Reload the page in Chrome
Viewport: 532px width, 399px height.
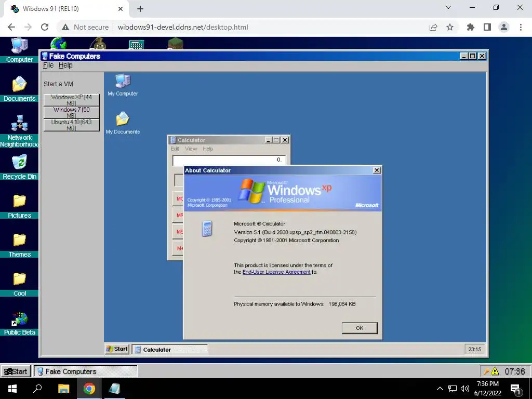pos(45,27)
